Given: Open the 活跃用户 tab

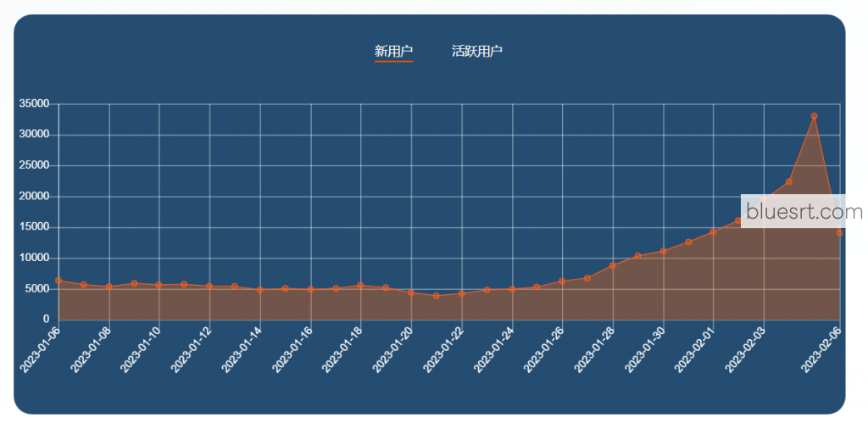Looking at the screenshot, I should [x=477, y=52].
